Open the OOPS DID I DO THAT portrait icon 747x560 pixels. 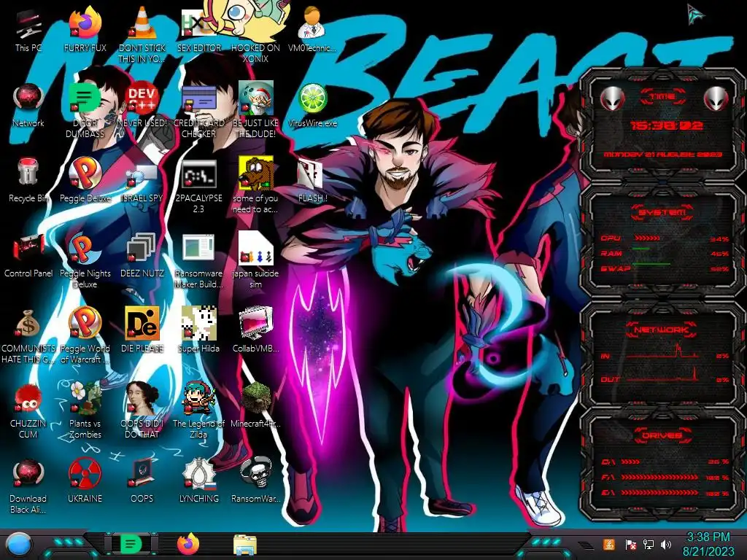pyautogui.click(x=142, y=398)
